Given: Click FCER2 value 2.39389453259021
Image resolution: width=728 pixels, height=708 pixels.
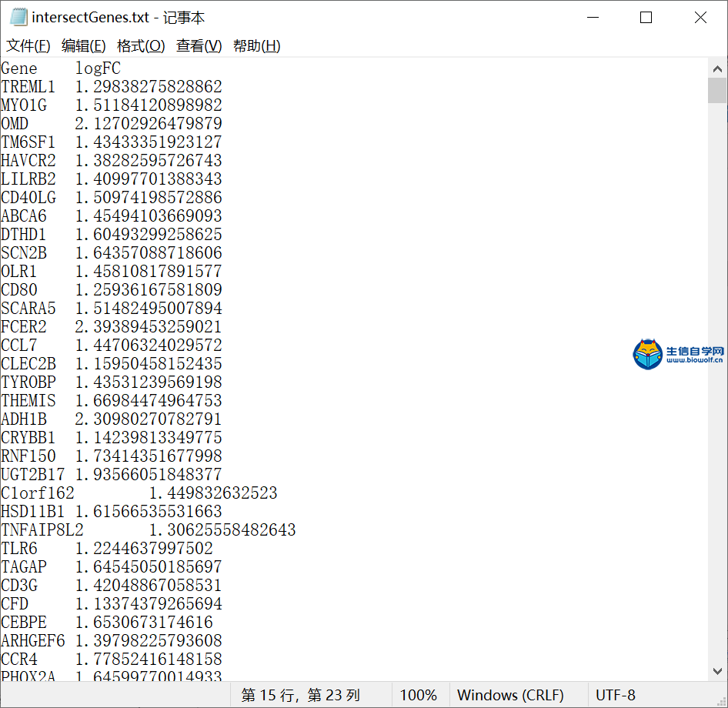Looking at the screenshot, I should pyautogui.click(x=149, y=327).
